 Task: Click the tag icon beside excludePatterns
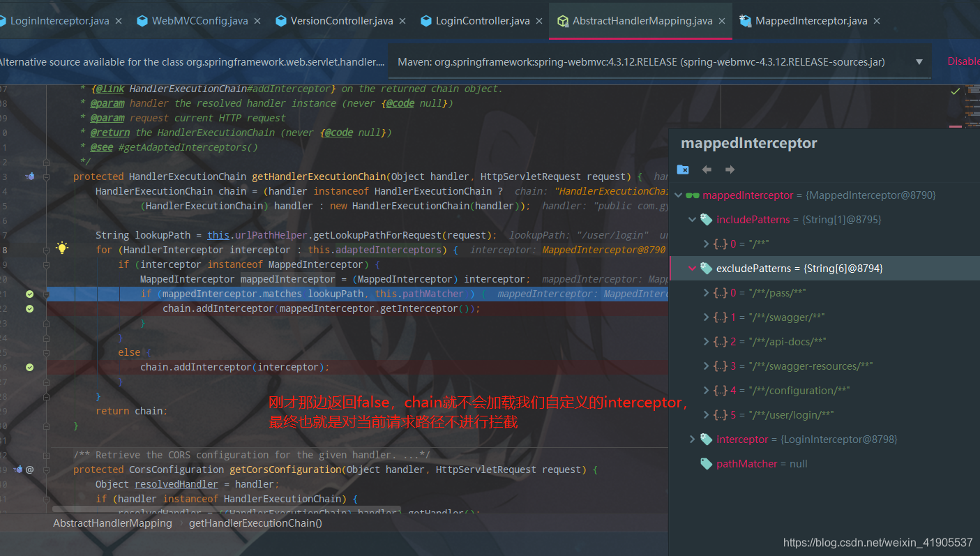705,268
